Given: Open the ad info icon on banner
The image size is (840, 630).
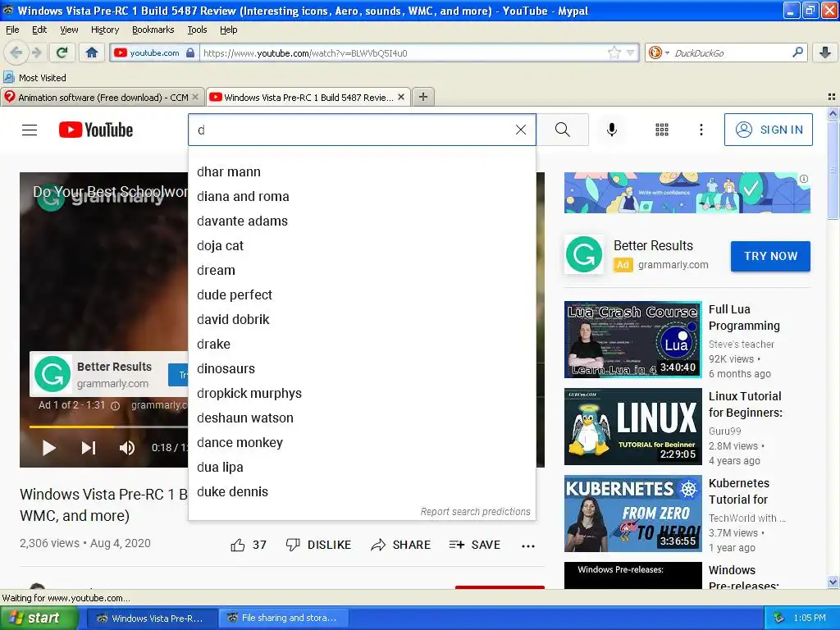Looking at the screenshot, I should click(804, 179).
